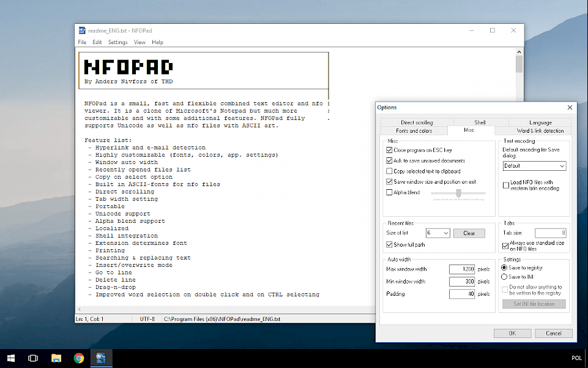Open the Size of list dropdown
Image resolution: width=588 pixels, height=368 pixels.
coord(437,233)
